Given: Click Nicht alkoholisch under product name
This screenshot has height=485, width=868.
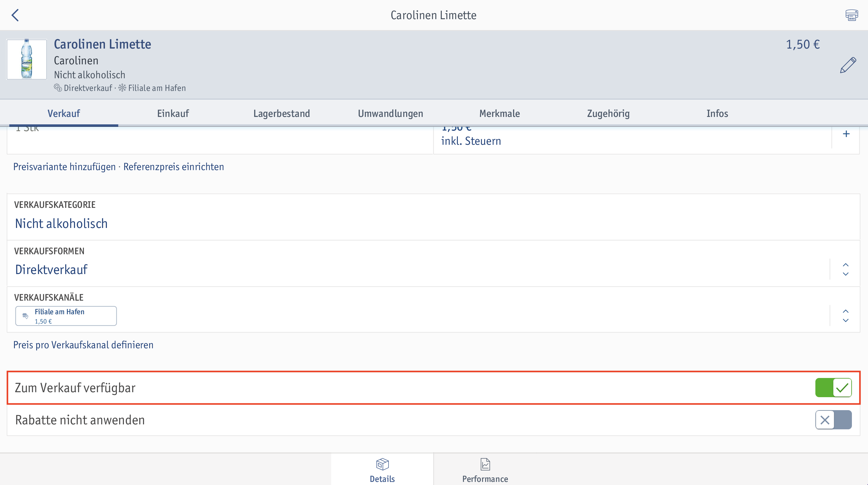Looking at the screenshot, I should 90,75.
